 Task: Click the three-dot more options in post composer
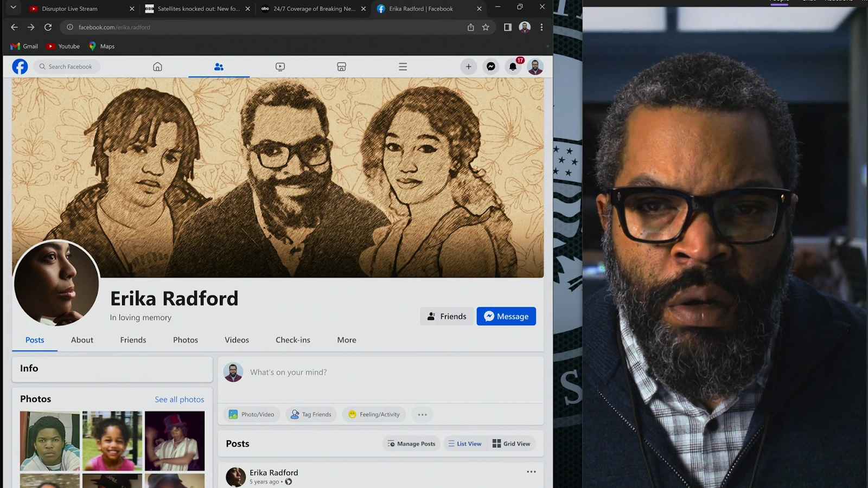click(422, 415)
